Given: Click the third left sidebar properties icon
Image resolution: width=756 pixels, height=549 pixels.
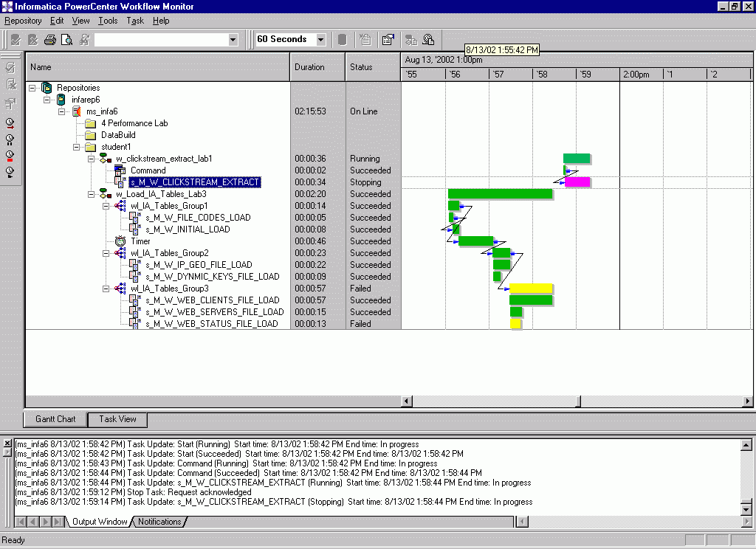Looking at the screenshot, I should (10, 103).
